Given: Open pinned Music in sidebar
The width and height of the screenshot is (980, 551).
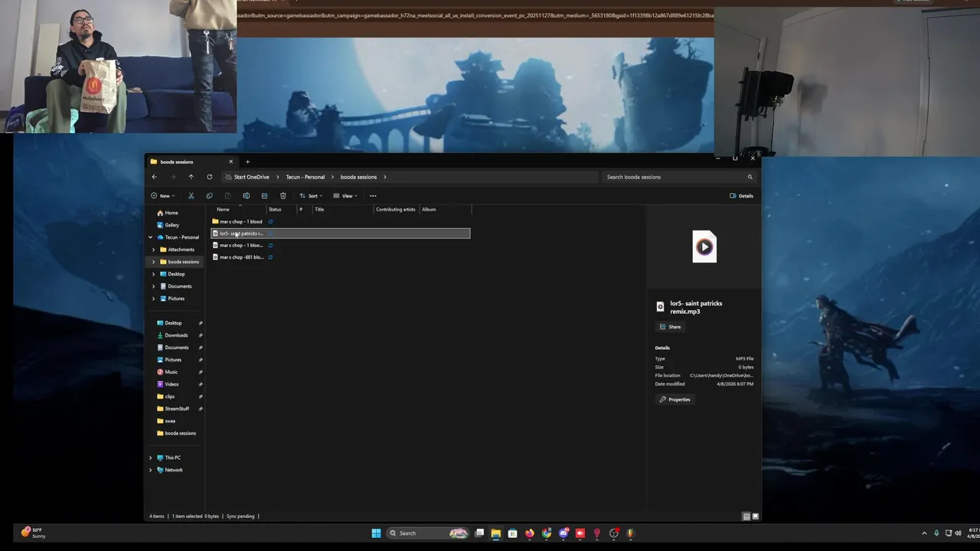Looking at the screenshot, I should coord(171,372).
